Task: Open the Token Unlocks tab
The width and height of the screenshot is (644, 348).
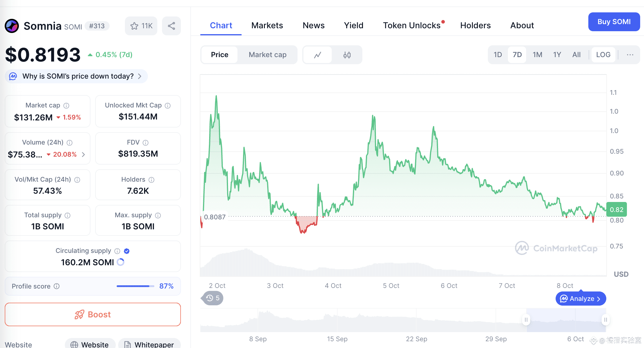Action: (x=412, y=25)
